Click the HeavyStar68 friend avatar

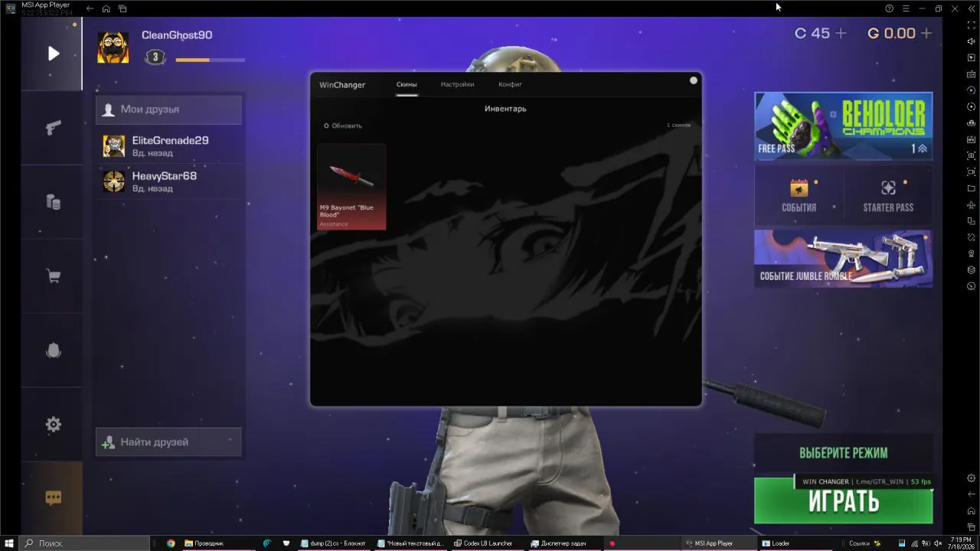click(x=114, y=181)
